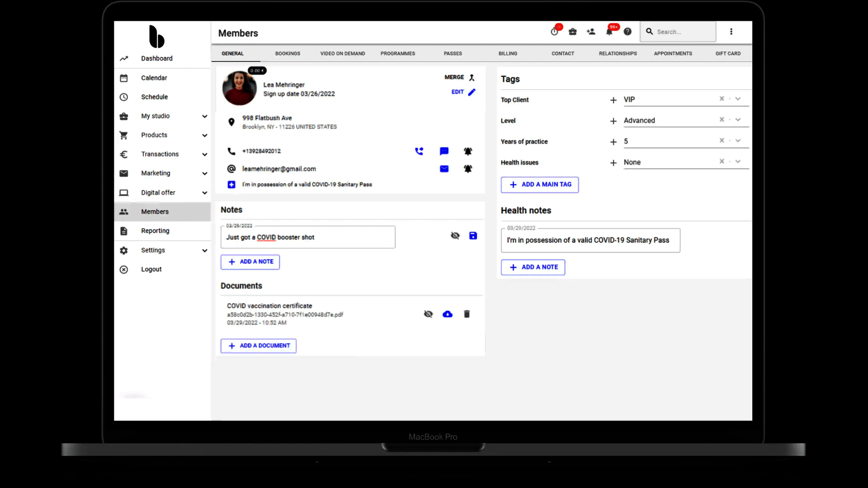This screenshot has width=868, height=488.
Task: Open the help question mark icon
Action: point(627,32)
